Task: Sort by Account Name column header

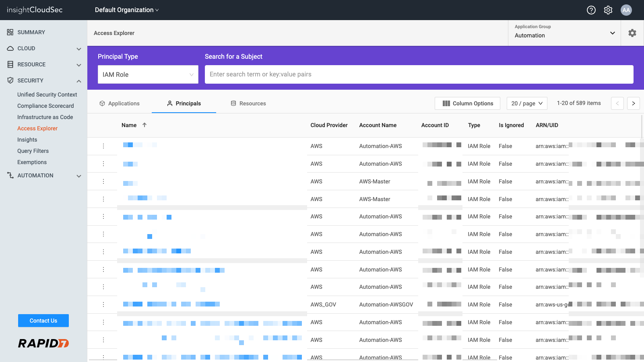Action: [378, 125]
